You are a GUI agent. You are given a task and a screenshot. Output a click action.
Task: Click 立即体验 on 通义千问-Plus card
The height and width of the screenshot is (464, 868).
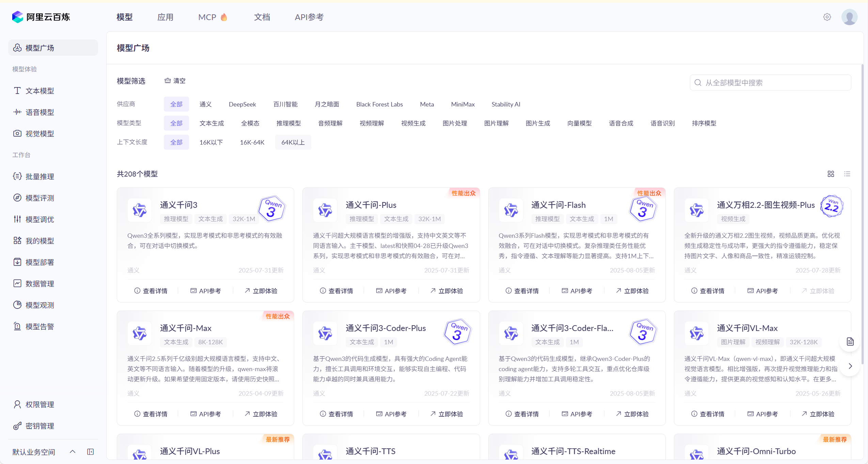click(x=447, y=291)
